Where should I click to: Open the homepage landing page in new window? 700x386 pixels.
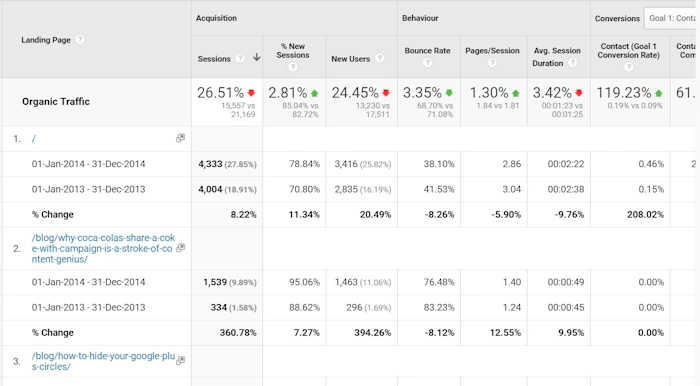pos(180,138)
